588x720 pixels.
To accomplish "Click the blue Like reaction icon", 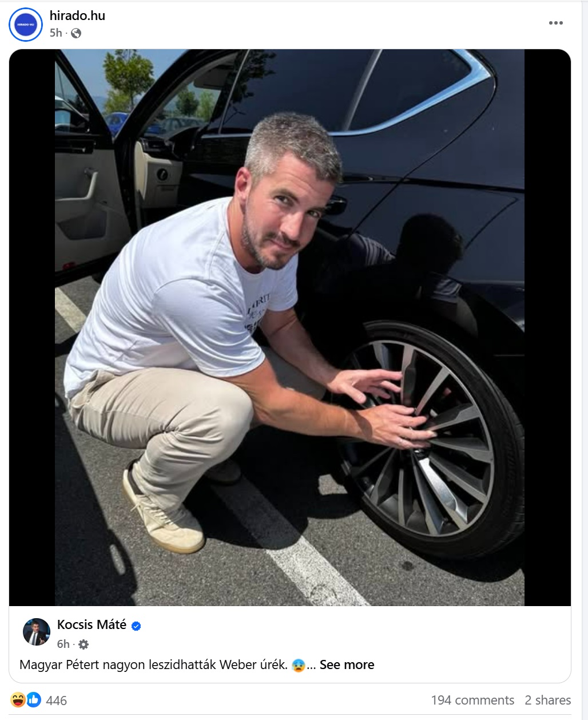I will [34, 699].
